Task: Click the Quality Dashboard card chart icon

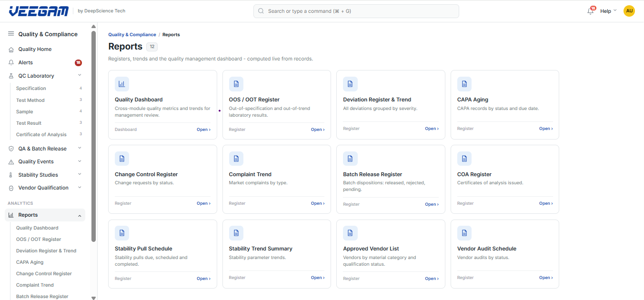Action: (x=122, y=84)
